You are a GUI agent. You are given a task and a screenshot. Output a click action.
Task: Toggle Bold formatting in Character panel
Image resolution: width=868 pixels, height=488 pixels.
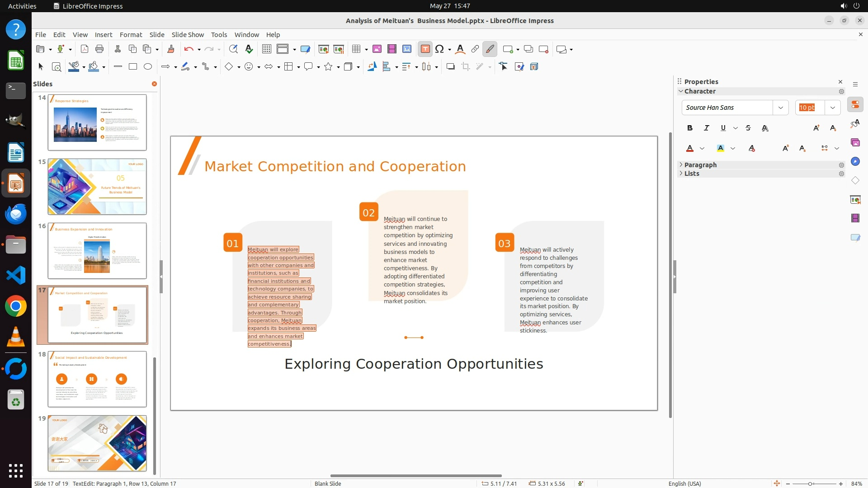[x=689, y=128]
